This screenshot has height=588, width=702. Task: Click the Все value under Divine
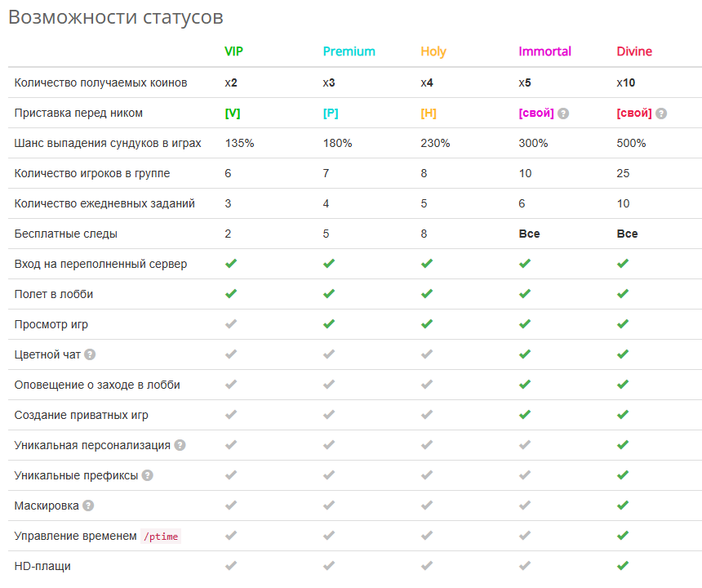(x=627, y=234)
